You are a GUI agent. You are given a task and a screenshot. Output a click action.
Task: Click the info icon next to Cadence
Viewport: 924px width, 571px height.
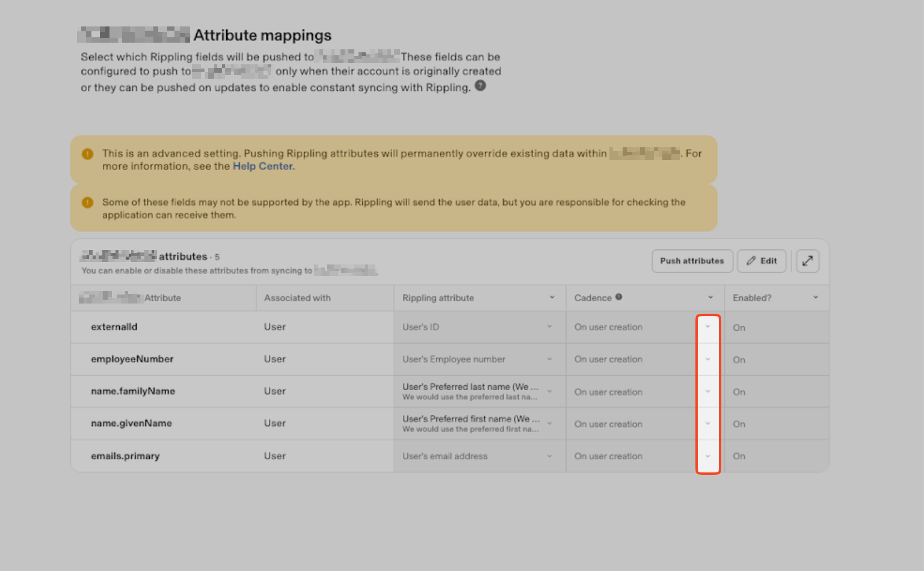618,297
